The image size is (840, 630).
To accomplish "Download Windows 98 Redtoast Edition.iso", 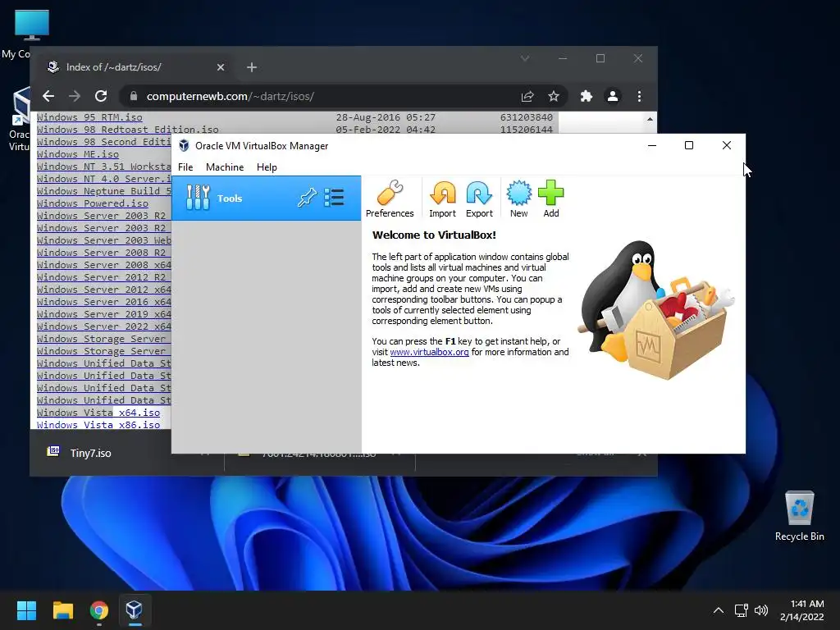I will 127,130.
